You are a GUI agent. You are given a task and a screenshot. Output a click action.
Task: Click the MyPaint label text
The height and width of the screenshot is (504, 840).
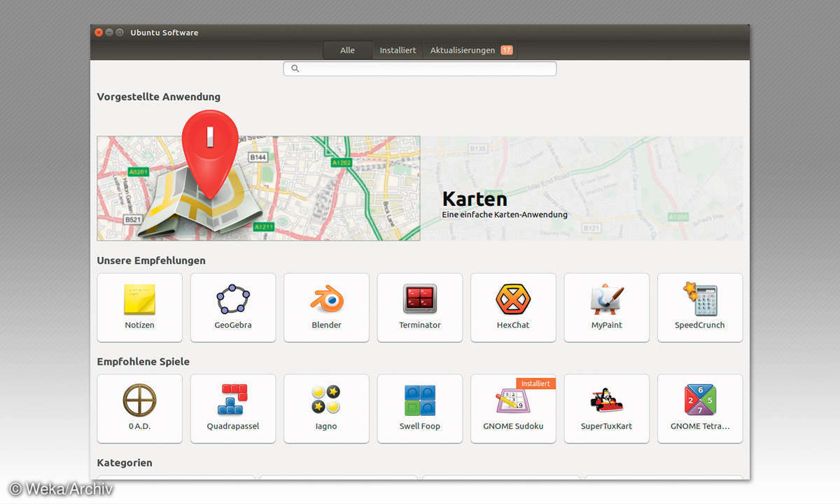(606, 325)
